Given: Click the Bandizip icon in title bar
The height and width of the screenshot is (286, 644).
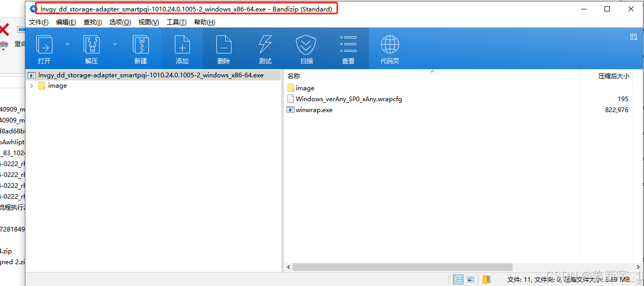Looking at the screenshot, I should pos(33,9).
